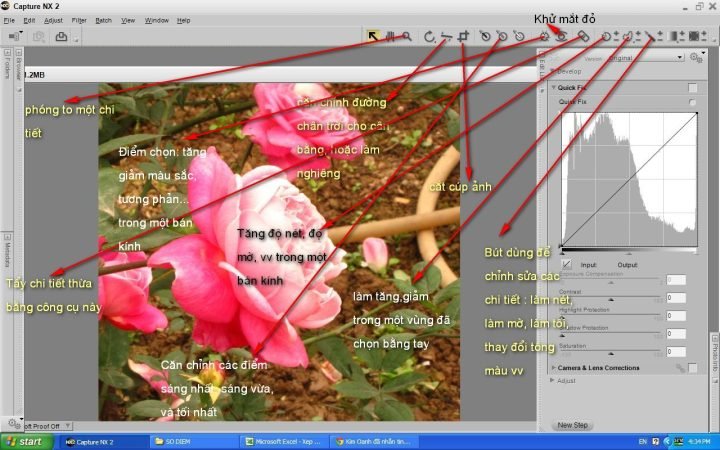Open the Version dropdown
The height and width of the screenshot is (450, 720).
pos(646,58)
